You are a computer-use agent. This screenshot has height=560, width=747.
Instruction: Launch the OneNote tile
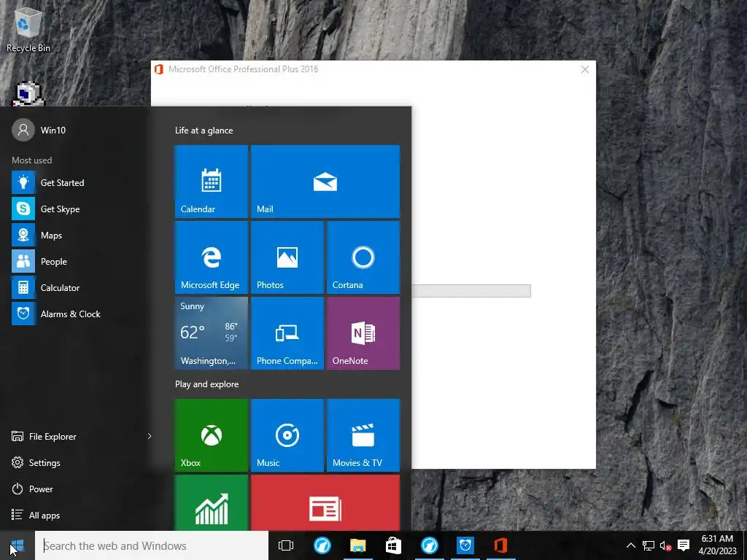tap(363, 332)
